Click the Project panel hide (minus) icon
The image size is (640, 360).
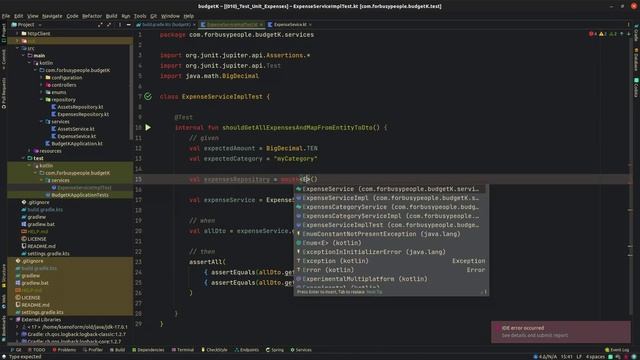[129, 24]
